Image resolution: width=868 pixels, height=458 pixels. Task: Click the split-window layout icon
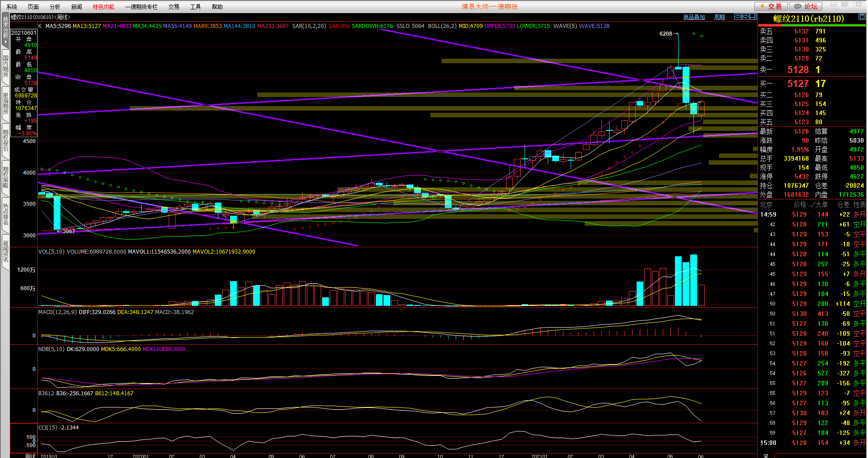point(753,17)
